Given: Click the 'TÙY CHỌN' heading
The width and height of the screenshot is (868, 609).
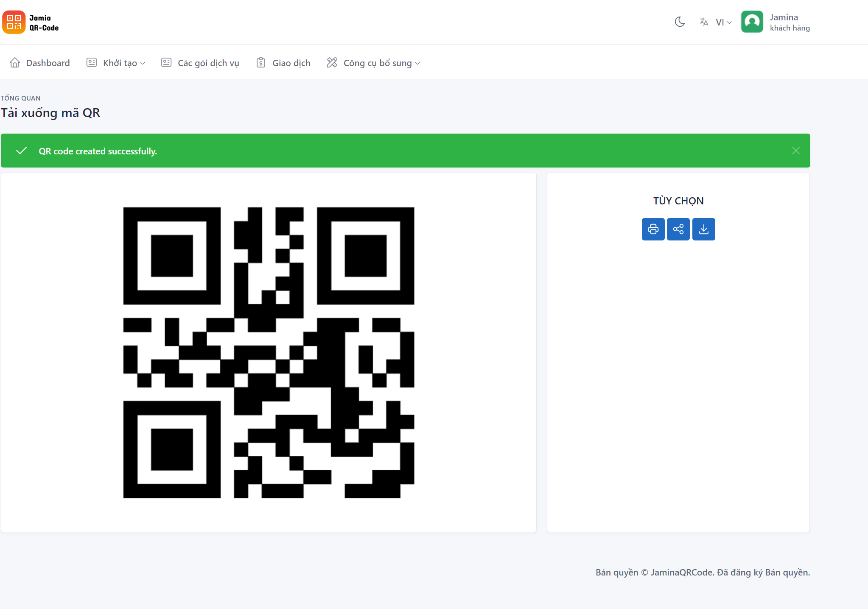Looking at the screenshot, I should point(678,201).
